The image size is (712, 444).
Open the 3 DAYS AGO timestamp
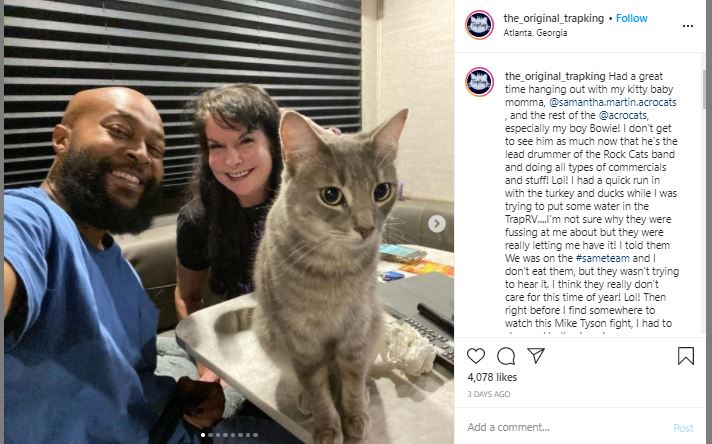point(489,394)
